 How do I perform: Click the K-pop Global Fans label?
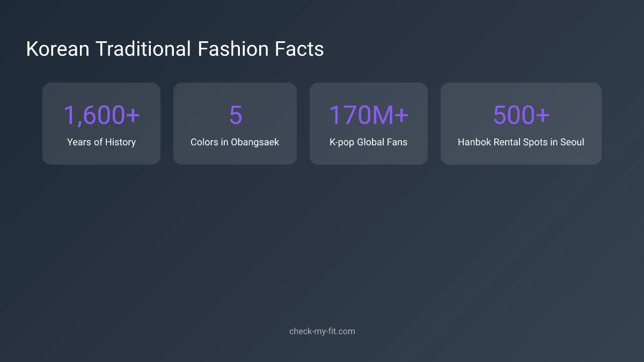(369, 142)
